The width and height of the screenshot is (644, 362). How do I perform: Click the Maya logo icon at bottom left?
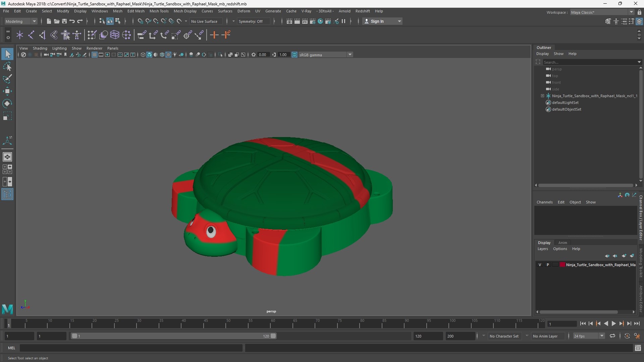tap(7, 309)
